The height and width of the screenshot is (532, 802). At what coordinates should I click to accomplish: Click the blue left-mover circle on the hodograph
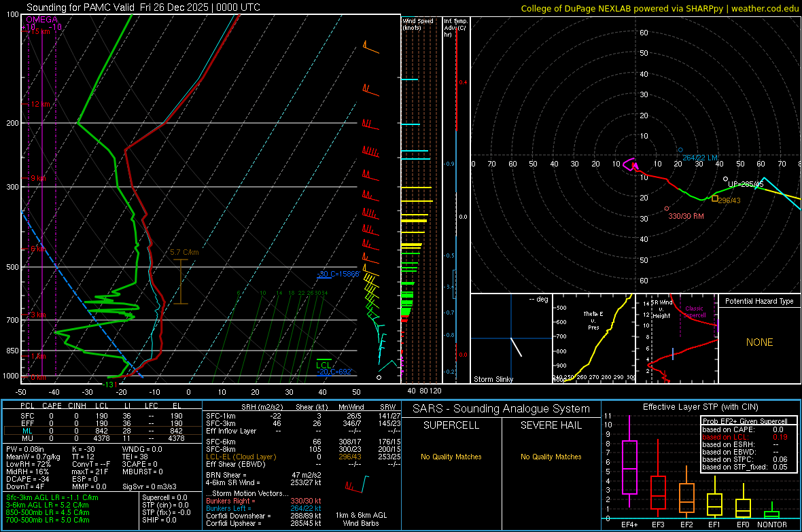[680, 150]
